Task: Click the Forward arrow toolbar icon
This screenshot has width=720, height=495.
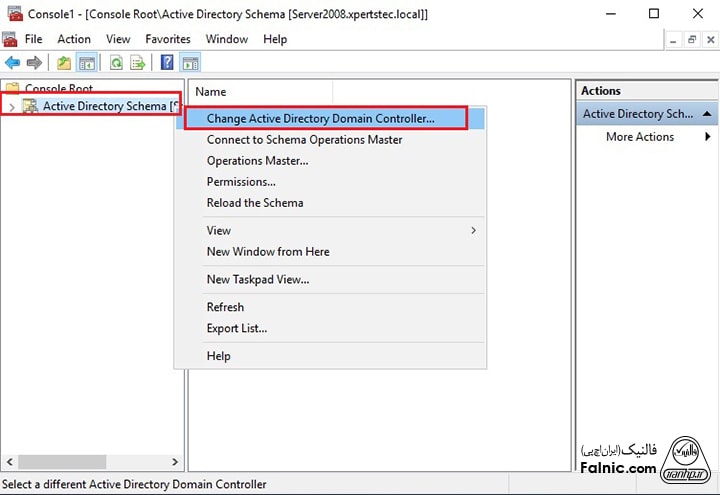Action: point(34,63)
